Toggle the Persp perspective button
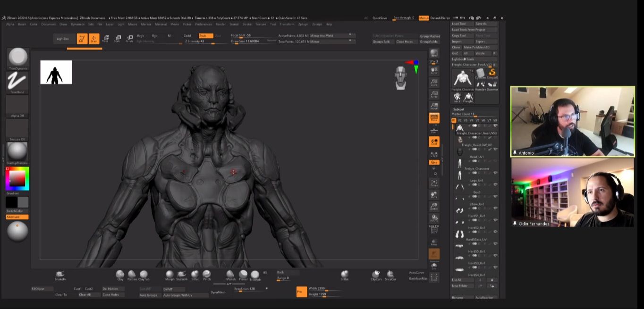Viewport: 644px width, 309px height. click(434, 118)
